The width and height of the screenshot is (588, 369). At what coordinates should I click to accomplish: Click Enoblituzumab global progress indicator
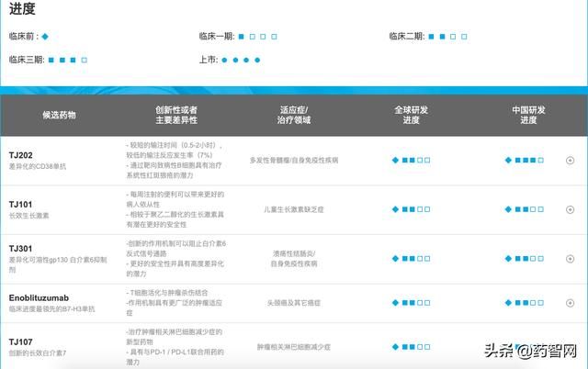[x=411, y=303]
